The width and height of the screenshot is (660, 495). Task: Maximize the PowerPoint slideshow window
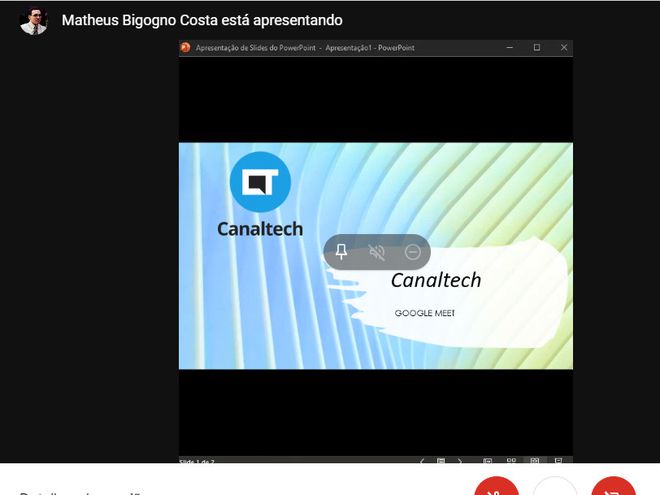[x=537, y=48]
